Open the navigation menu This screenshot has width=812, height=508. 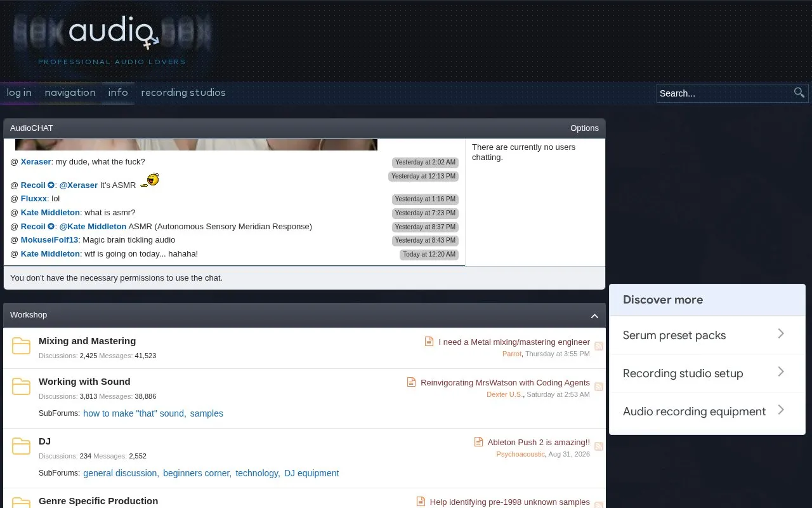(x=70, y=93)
